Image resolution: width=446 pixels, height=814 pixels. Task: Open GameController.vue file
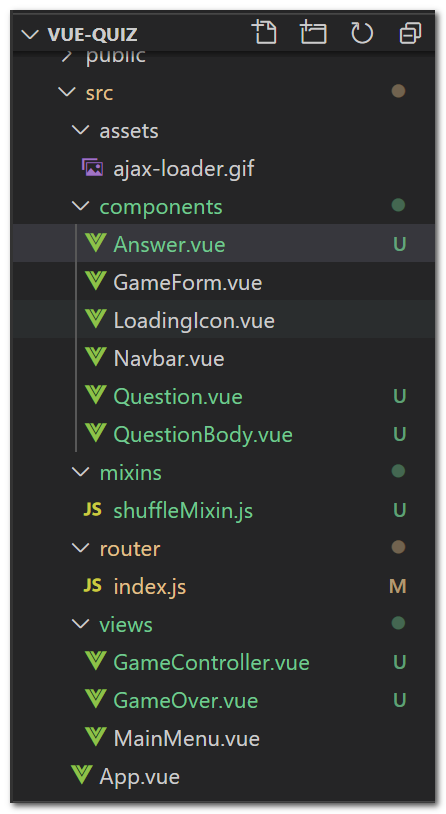coord(223,662)
